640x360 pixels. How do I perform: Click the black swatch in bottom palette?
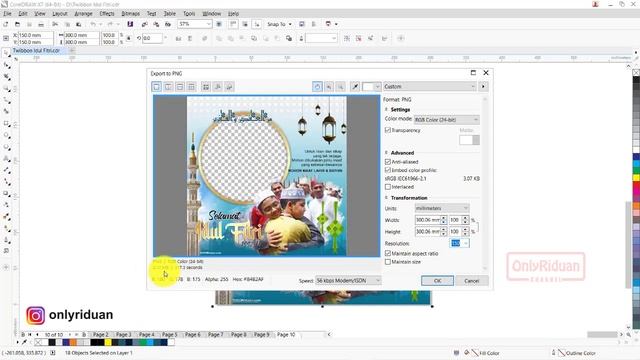click(52, 342)
